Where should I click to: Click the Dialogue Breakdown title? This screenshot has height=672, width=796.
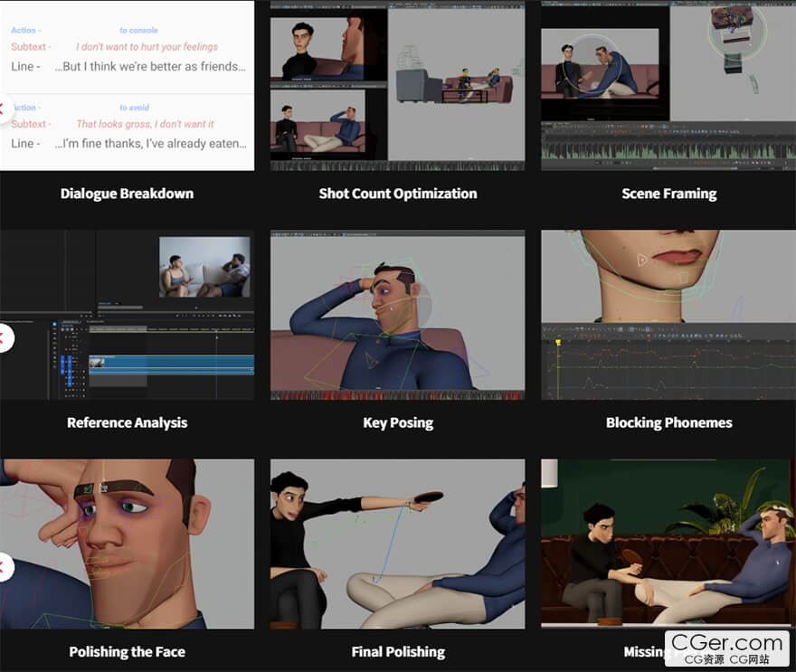click(x=127, y=194)
